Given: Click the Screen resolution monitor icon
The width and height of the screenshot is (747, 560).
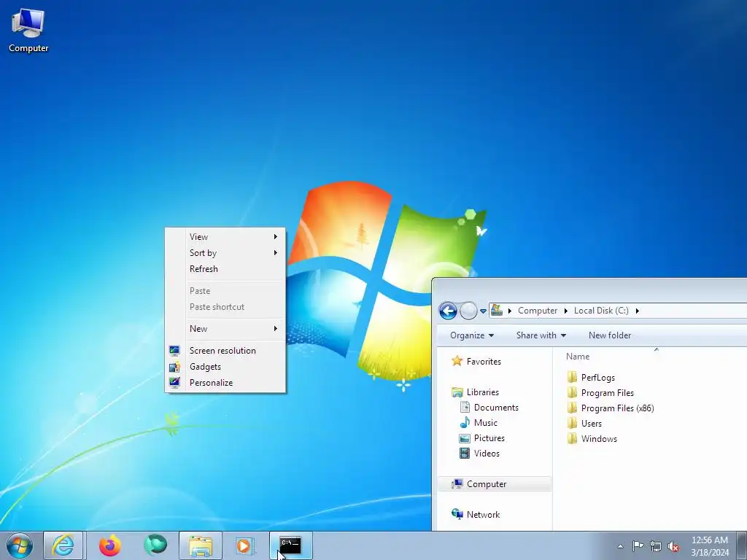Looking at the screenshot, I should click(x=174, y=351).
